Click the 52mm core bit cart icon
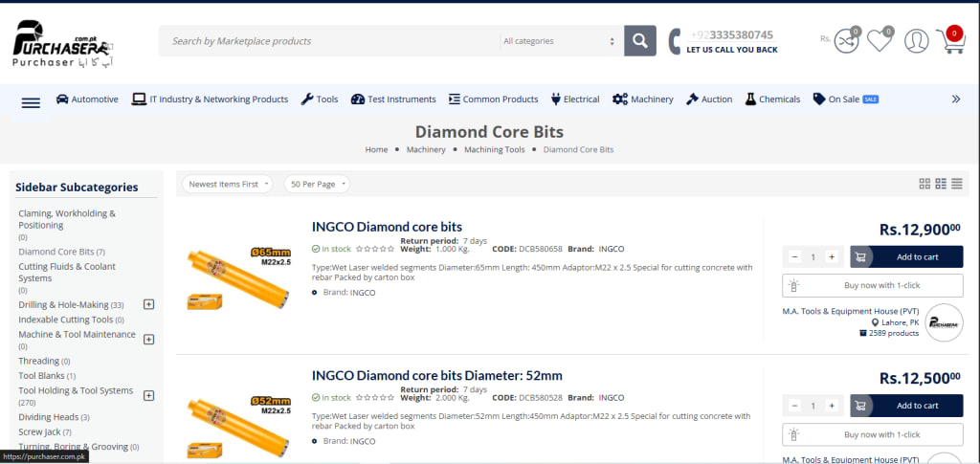 tap(860, 406)
